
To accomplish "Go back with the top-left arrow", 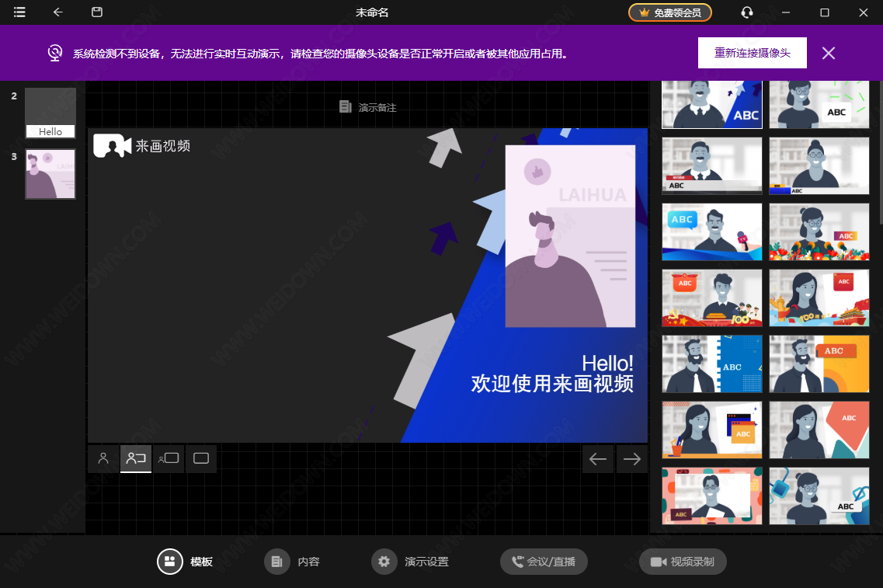I will 58,12.
